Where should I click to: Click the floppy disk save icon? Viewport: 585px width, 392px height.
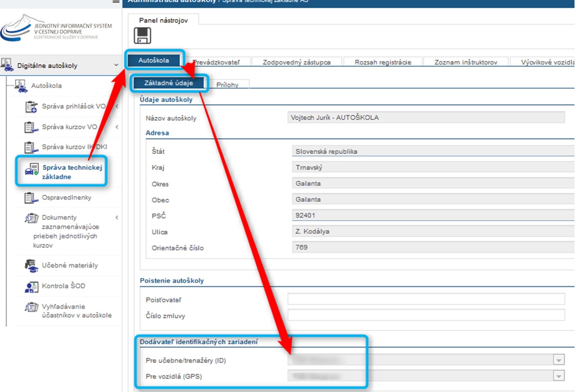142,36
